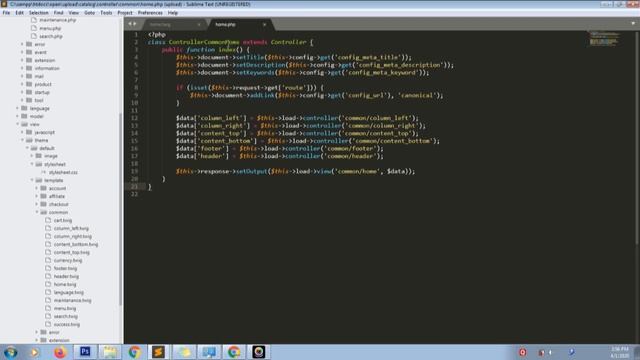
Task: Open the Preferences menu
Action: click(150, 13)
